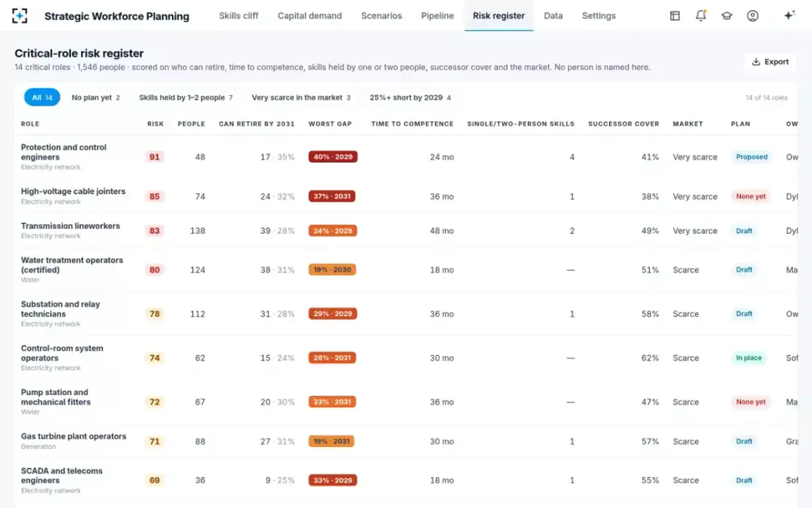The image size is (812, 508).
Task: Open the Pipeline tab
Action: [x=438, y=16]
